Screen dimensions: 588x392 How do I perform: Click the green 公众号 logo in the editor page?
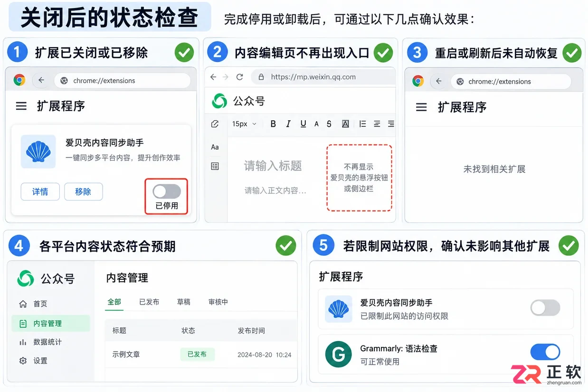219,101
